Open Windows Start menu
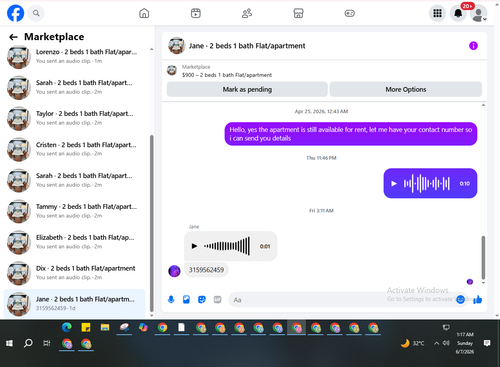Viewport: 500px width, 367px height. (9, 343)
